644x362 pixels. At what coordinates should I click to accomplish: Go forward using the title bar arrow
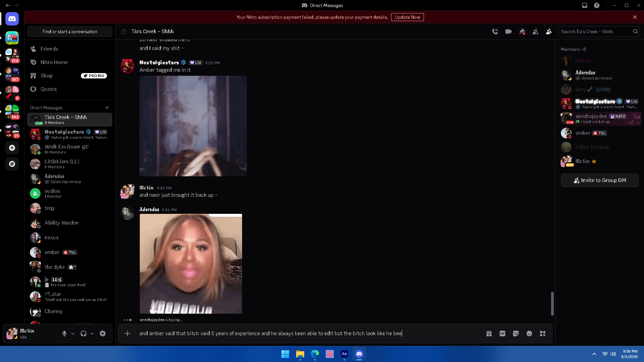click(16, 5)
